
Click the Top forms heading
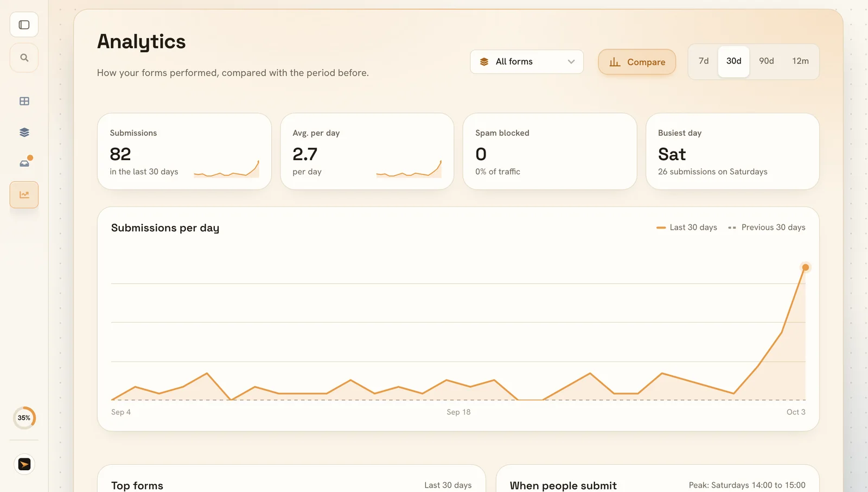click(x=137, y=485)
